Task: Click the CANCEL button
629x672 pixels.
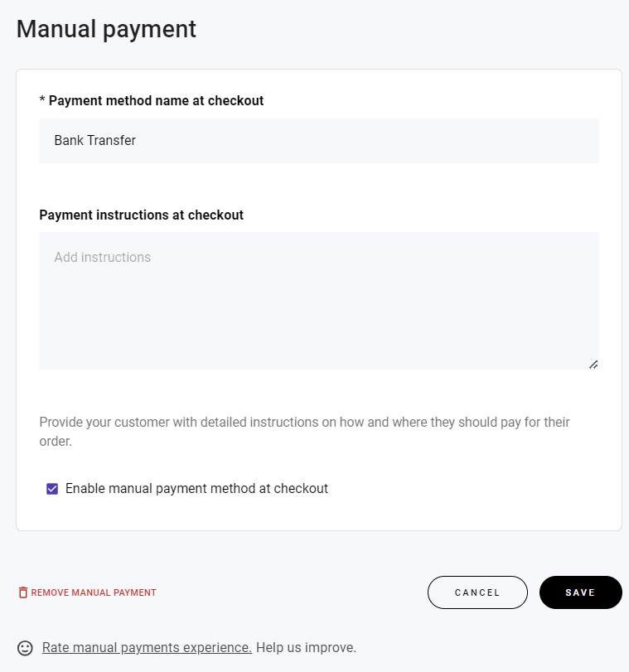Action: point(477,592)
